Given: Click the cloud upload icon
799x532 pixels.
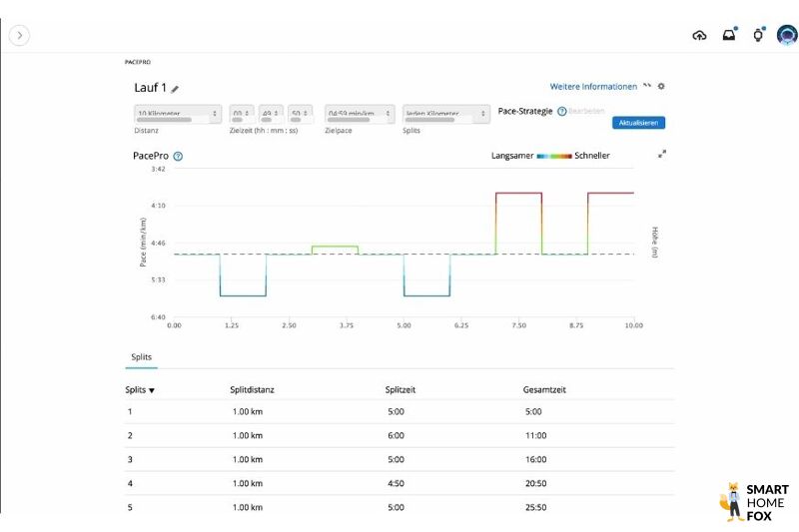Looking at the screenshot, I should (x=699, y=35).
